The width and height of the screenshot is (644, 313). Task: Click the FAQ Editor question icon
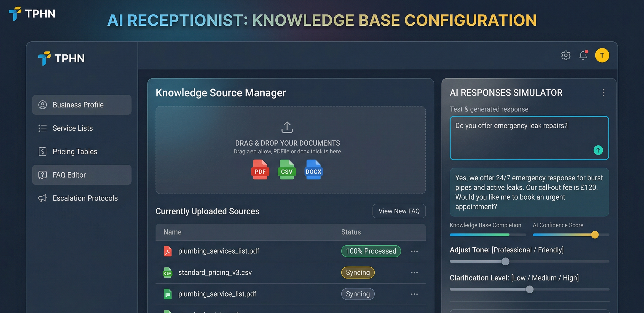[43, 175]
